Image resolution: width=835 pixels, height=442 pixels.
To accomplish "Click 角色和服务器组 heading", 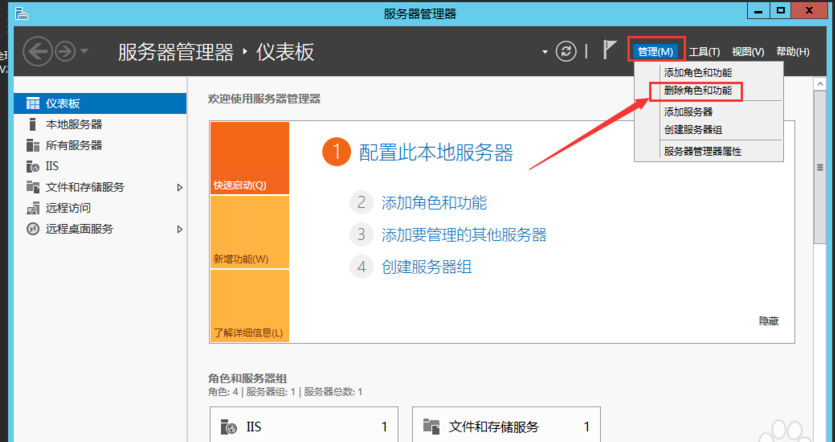I will [248, 379].
